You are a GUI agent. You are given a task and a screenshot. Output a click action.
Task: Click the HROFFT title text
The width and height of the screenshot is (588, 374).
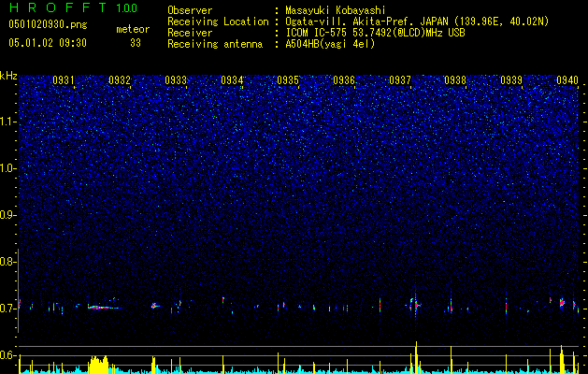coord(57,7)
